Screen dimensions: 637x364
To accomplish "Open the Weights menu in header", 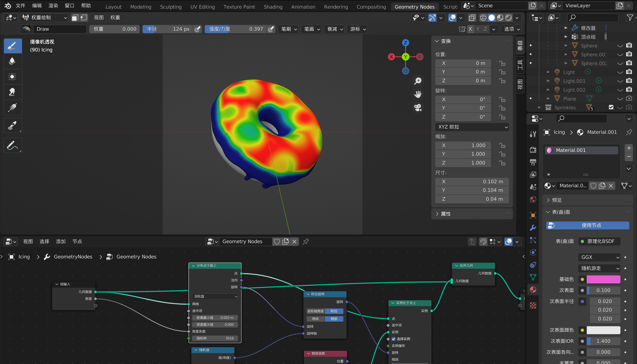I will tap(115, 17).
